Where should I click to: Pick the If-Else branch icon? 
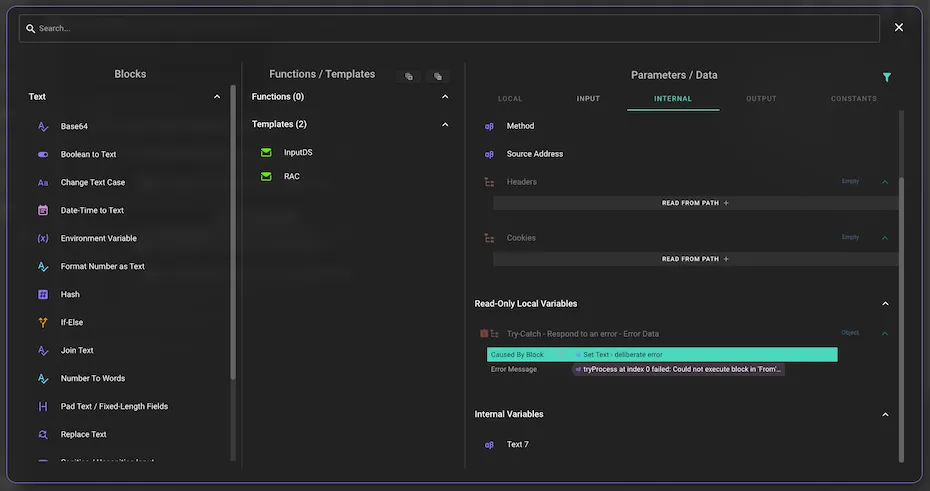click(x=43, y=323)
